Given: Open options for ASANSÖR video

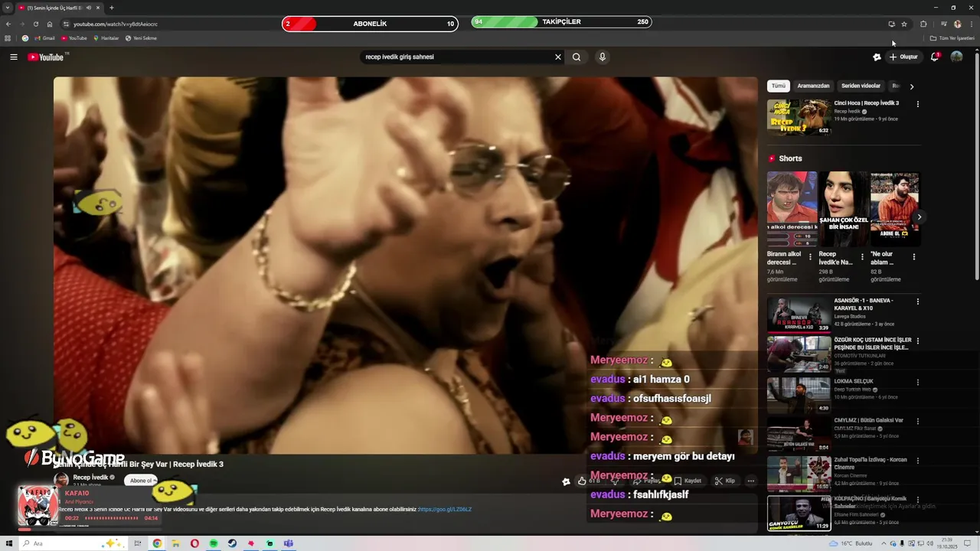Looking at the screenshot, I should pyautogui.click(x=917, y=302).
